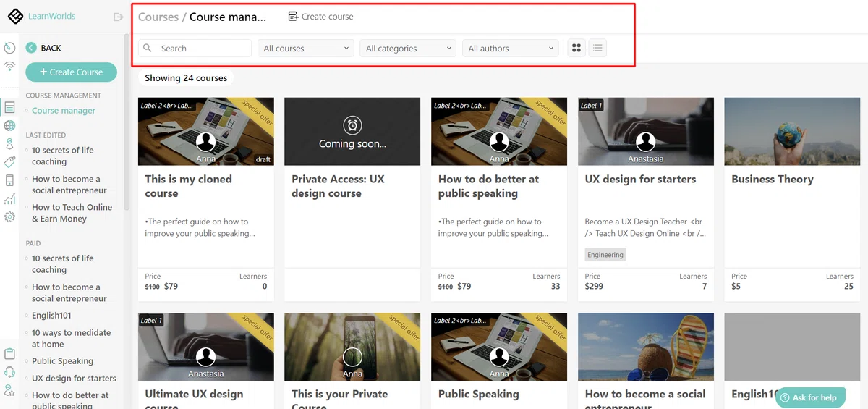
Task: Open the bar chart reports icon
Action: pyautogui.click(x=9, y=198)
